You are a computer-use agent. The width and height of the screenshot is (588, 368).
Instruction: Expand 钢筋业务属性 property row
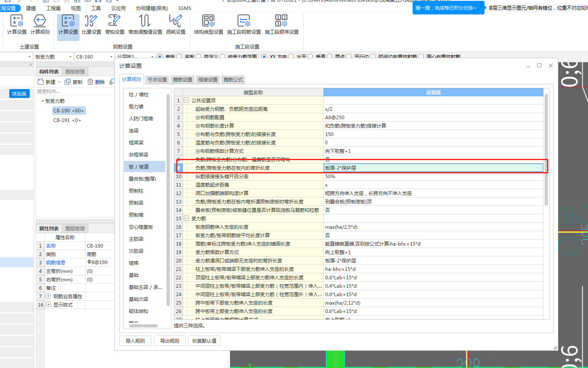pos(49,296)
